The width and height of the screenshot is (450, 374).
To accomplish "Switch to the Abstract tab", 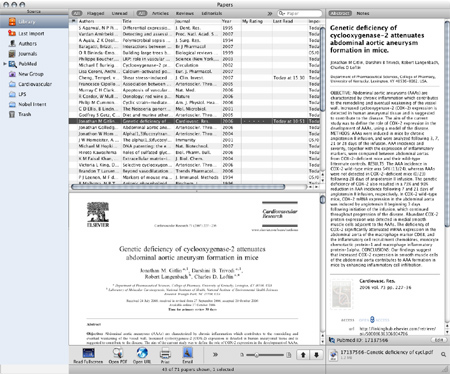I will [340, 13].
